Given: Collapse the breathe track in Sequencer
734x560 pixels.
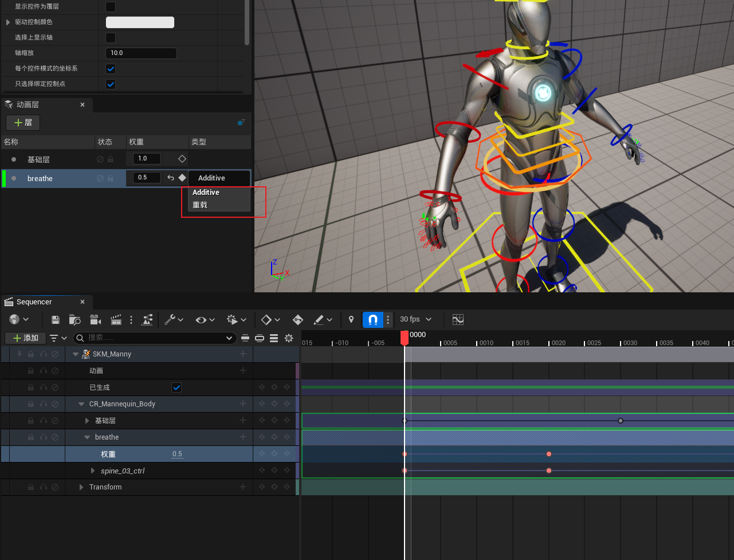Looking at the screenshot, I should (x=87, y=437).
